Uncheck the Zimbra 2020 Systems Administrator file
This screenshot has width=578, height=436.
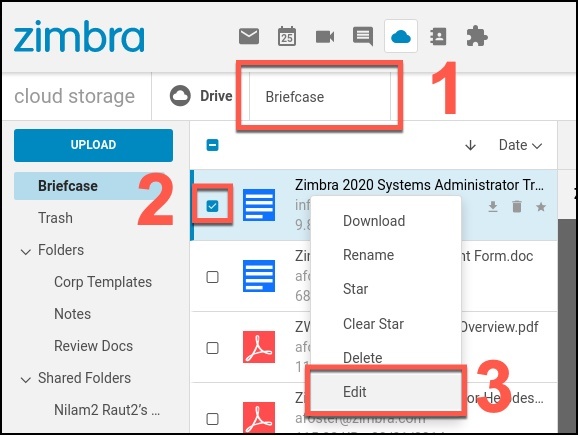[x=212, y=206]
